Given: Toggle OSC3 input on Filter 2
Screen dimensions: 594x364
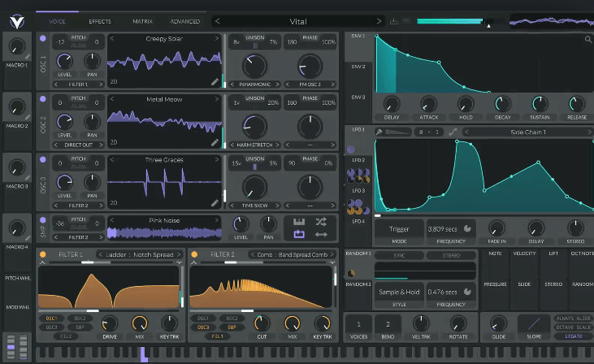Looking at the screenshot, I should click(x=202, y=327).
